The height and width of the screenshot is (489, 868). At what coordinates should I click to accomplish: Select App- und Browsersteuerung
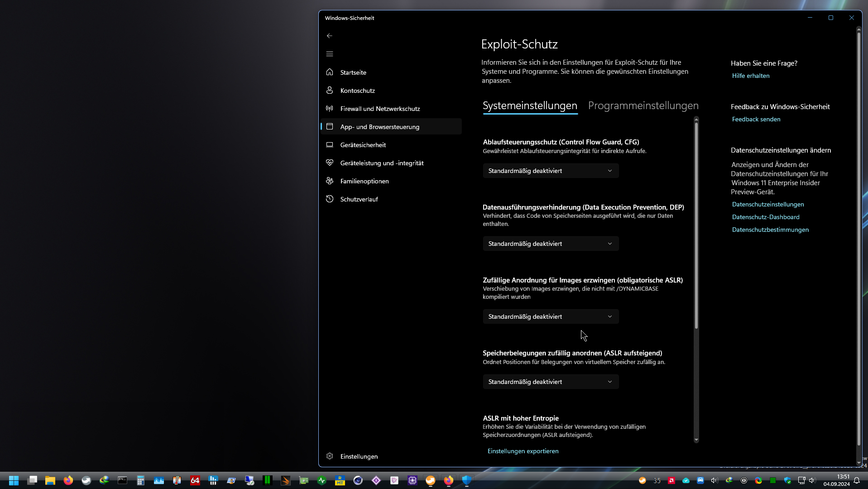click(391, 127)
